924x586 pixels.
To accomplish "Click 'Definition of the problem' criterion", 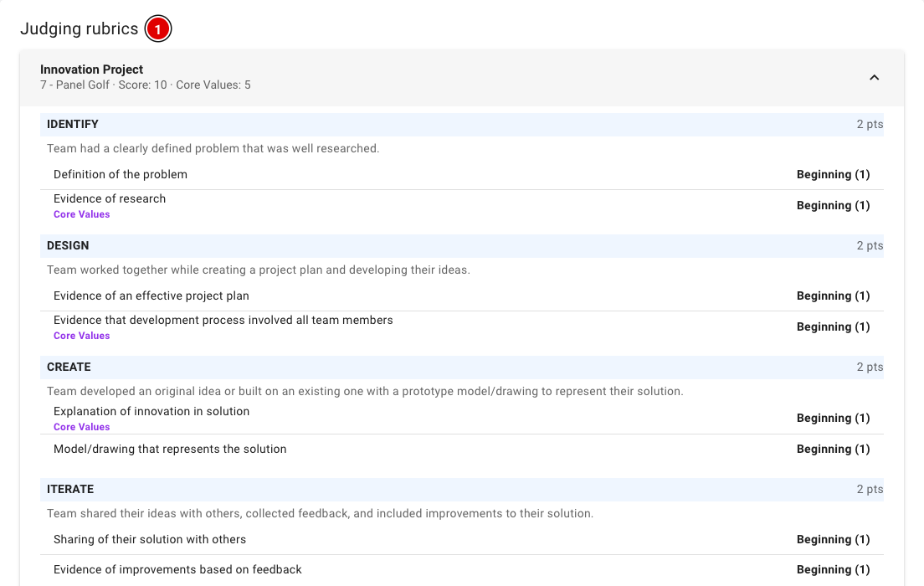I will [121, 174].
